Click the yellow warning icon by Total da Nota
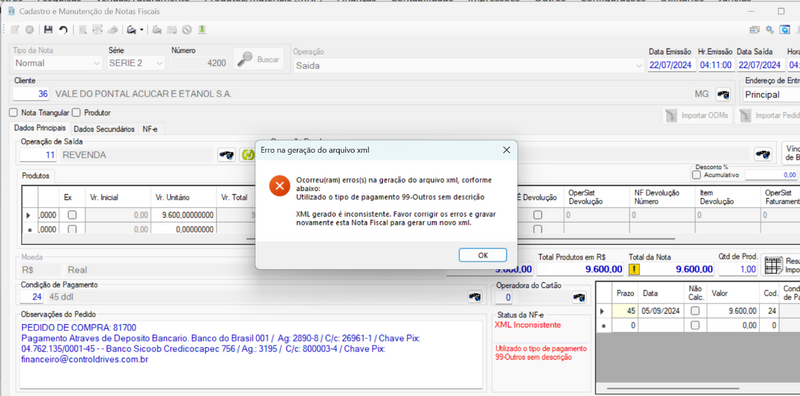 (634, 269)
